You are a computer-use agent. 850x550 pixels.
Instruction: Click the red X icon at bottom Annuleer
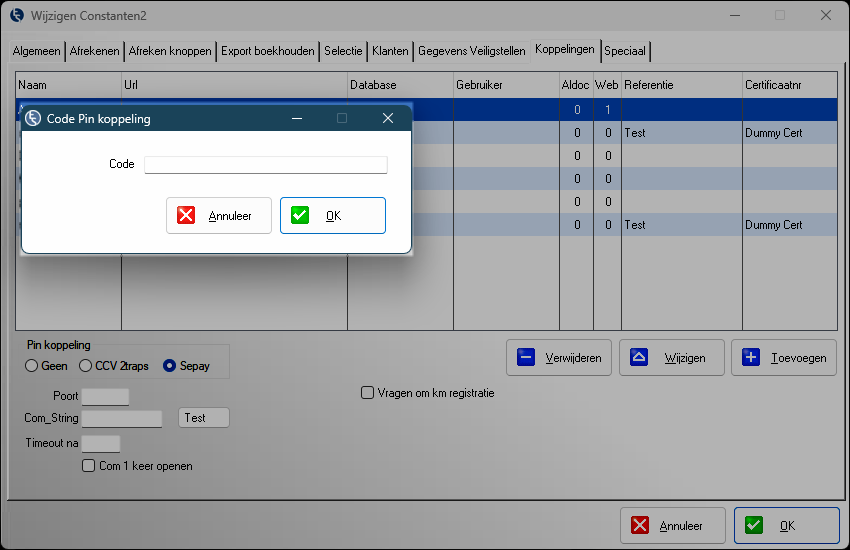640,525
